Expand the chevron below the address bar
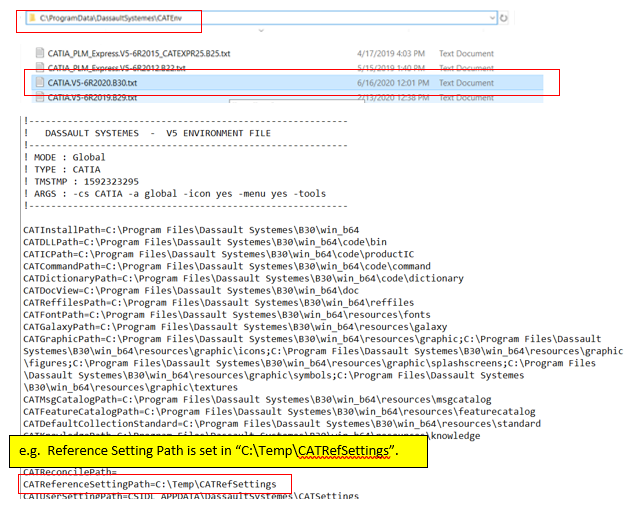This screenshot has height=513, width=629. [x=261, y=30]
